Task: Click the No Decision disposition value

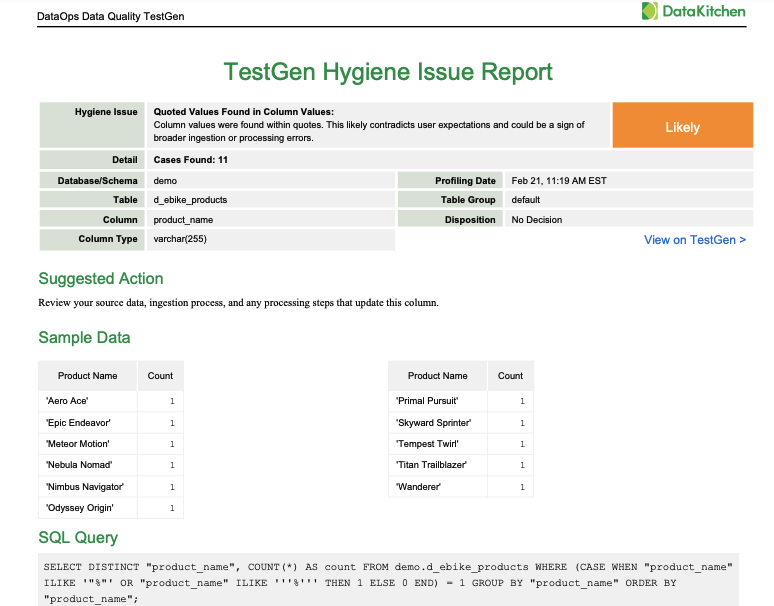Action: click(x=537, y=220)
